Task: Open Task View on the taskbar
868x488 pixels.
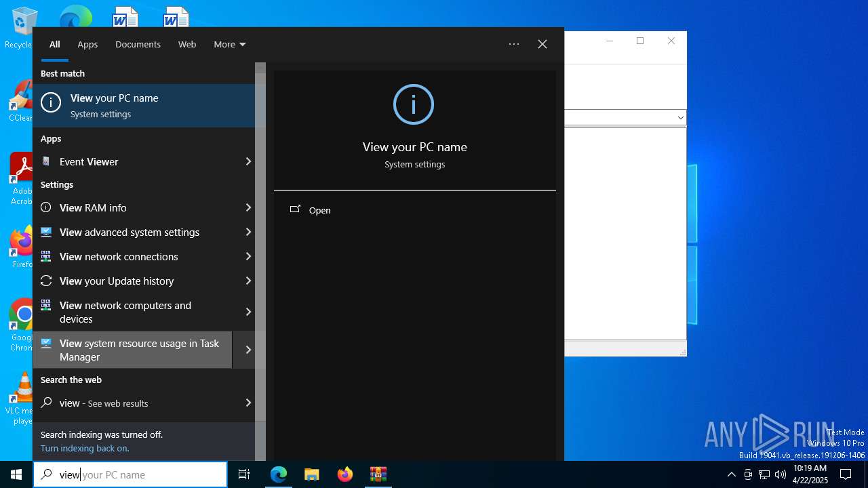Action: click(244, 474)
